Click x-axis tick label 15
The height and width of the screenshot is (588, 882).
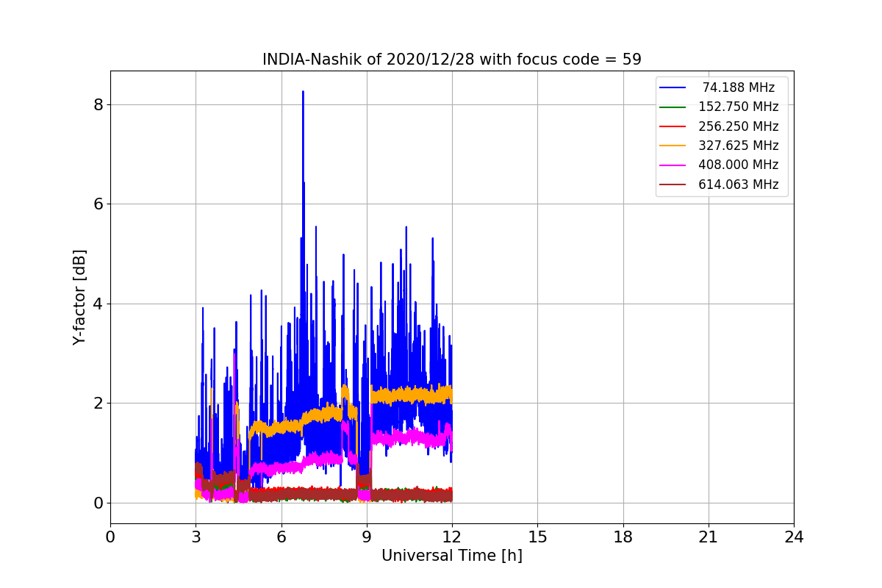(x=537, y=537)
